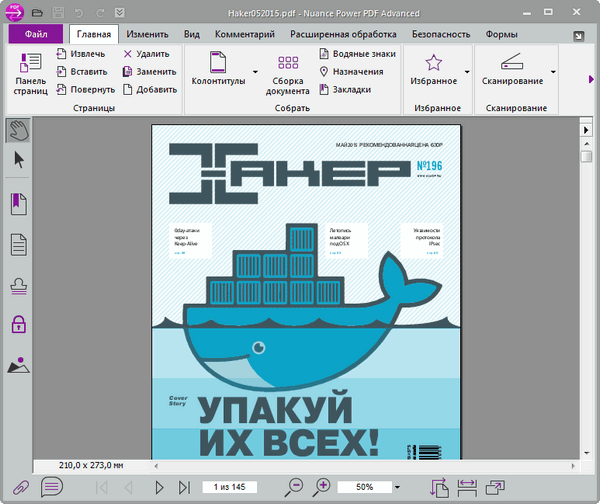Open the Security lock sidebar panel
This screenshot has height=504, width=600.
(x=18, y=325)
